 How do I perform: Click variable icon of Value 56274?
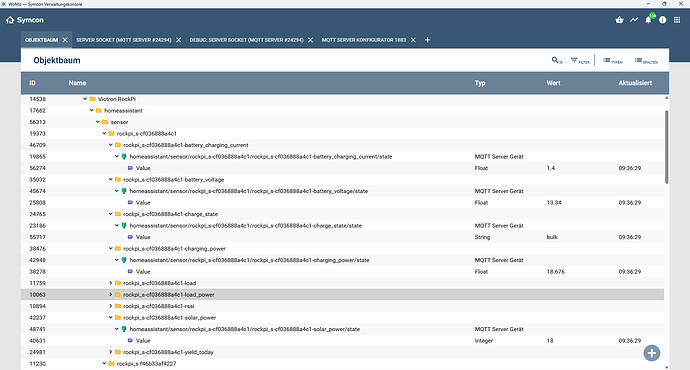click(x=130, y=168)
